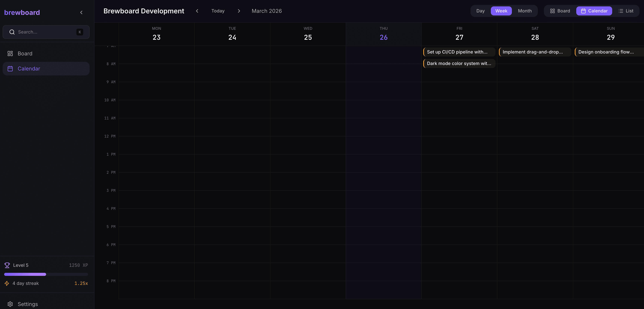Screen dimensions: 644x309
Task: Open the Set up CI/CD pipeline event
Action: click(459, 52)
